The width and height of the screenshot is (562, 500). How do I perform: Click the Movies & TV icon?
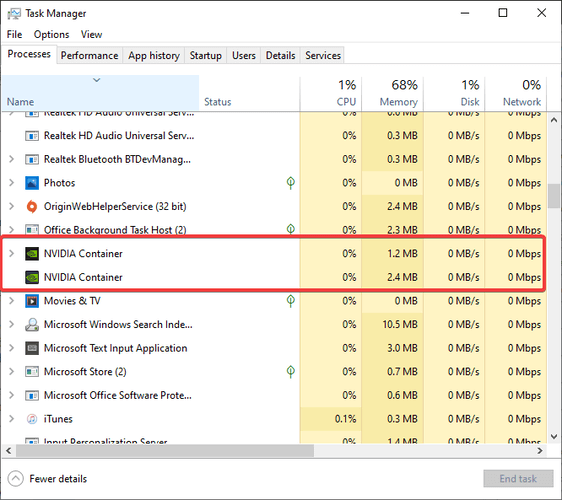pos(32,301)
